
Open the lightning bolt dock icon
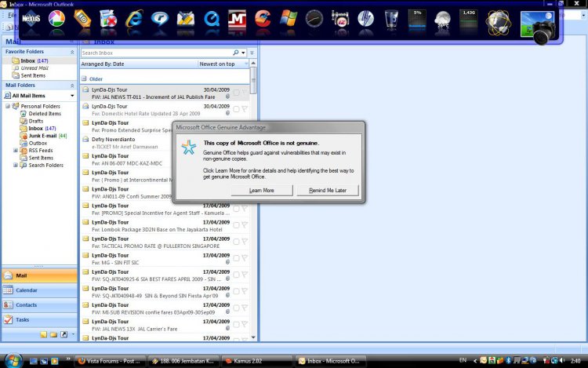[365, 19]
